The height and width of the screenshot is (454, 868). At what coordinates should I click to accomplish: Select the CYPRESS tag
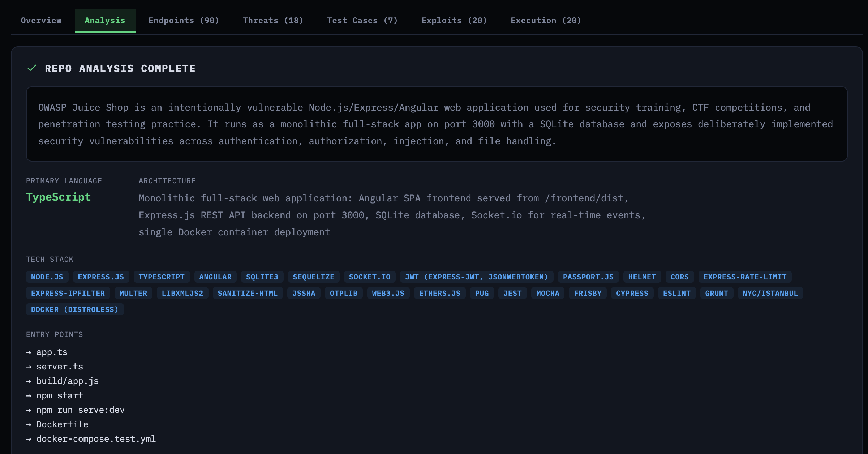(x=632, y=293)
